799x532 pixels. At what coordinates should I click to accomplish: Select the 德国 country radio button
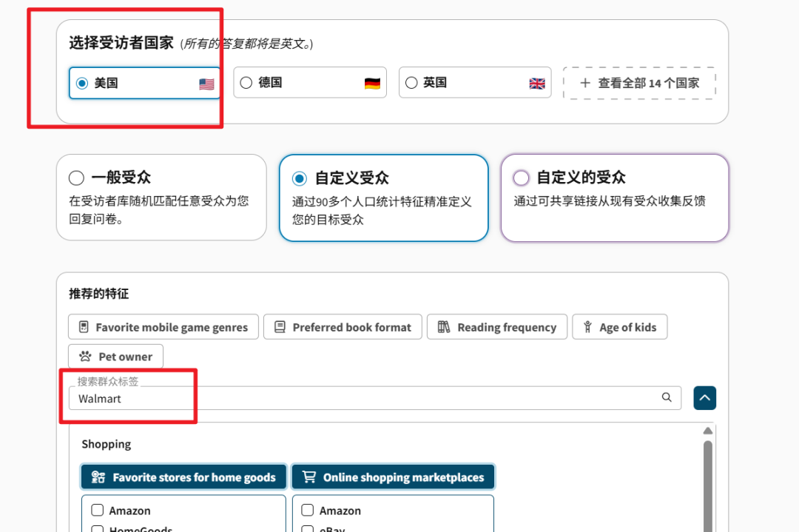[246, 83]
